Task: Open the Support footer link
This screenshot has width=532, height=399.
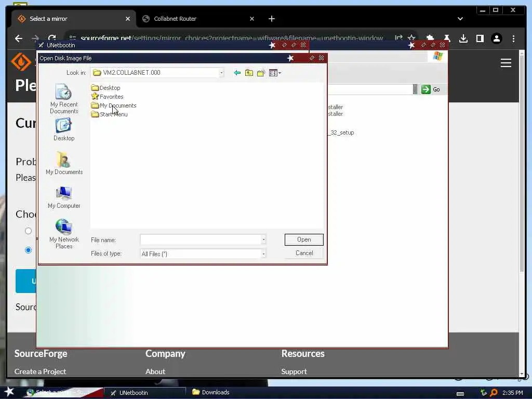Action: (294, 371)
